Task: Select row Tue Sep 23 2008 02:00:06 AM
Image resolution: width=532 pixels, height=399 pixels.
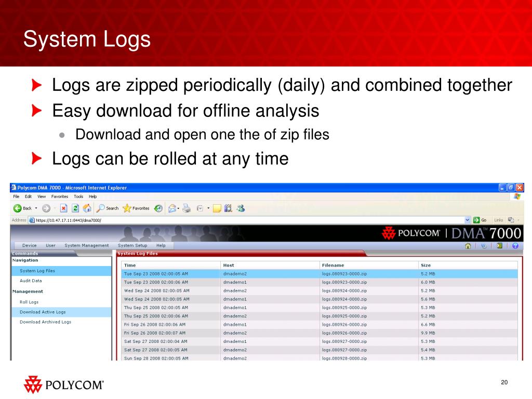Action: (x=320, y=282)
